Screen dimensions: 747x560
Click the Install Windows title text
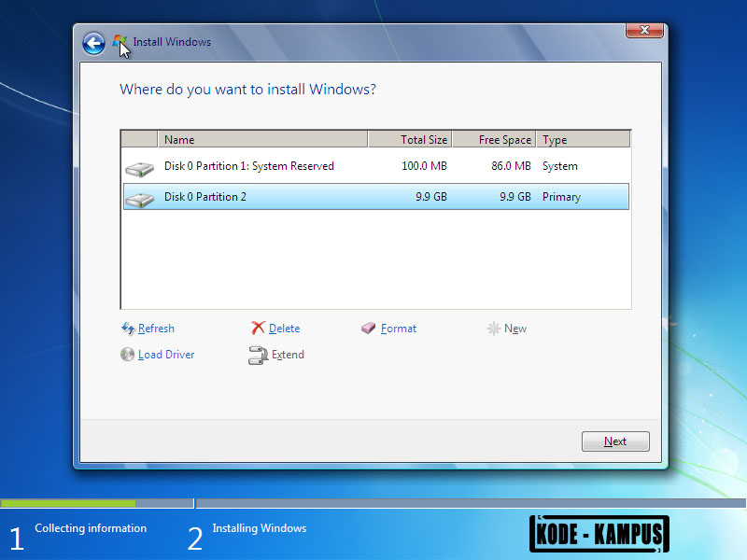[x=172, y=42]
